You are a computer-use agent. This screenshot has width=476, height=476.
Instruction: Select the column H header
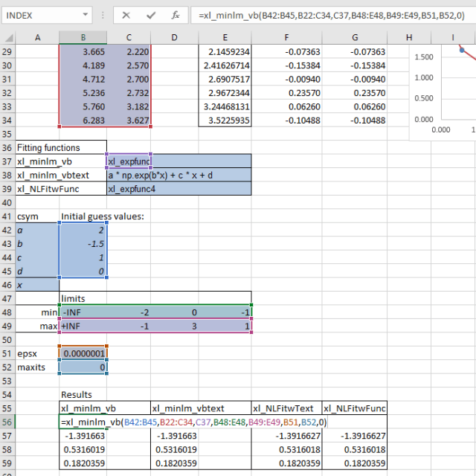pos(409,37)
